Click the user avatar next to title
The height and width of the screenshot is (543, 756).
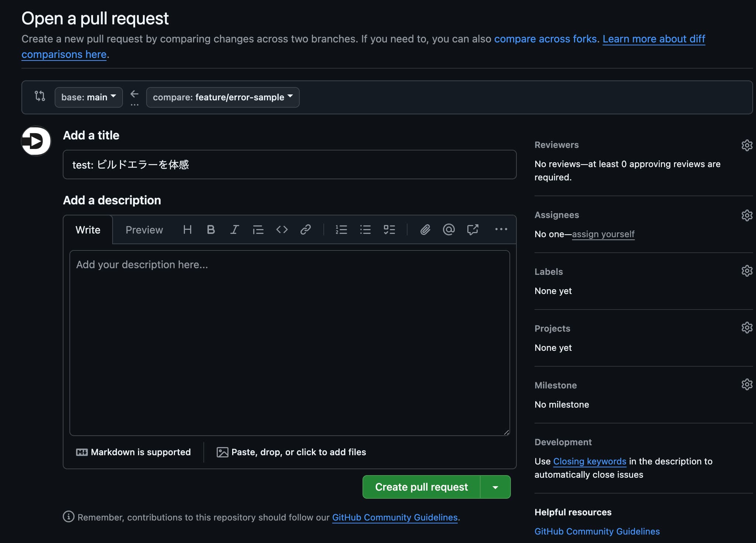point(36,141)
